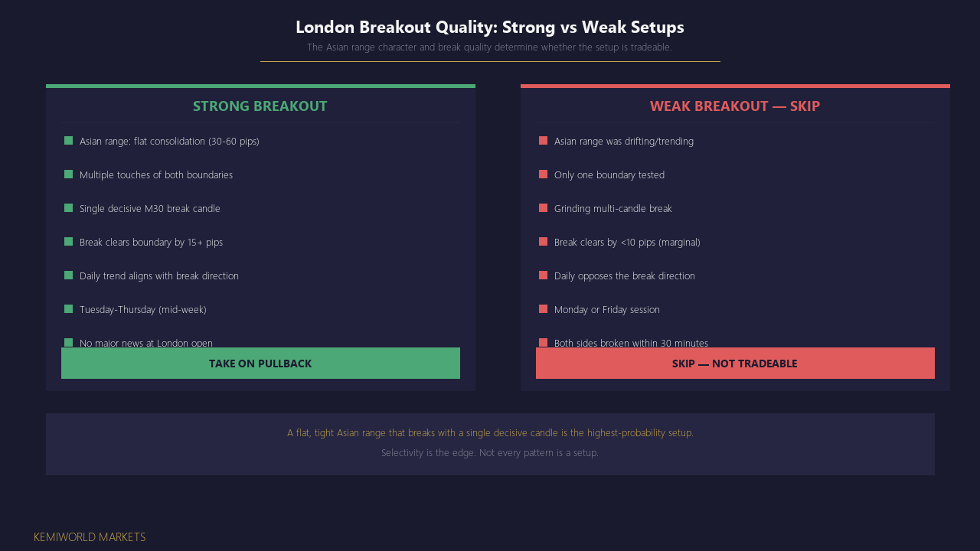Click green bullet beside Multiple touches of both boundaries
Screen dimensions: 980x551
68,174
